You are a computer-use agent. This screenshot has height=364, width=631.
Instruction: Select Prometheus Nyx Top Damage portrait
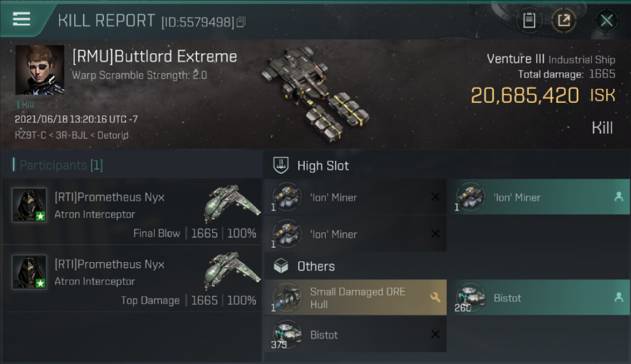coord(29,272)
